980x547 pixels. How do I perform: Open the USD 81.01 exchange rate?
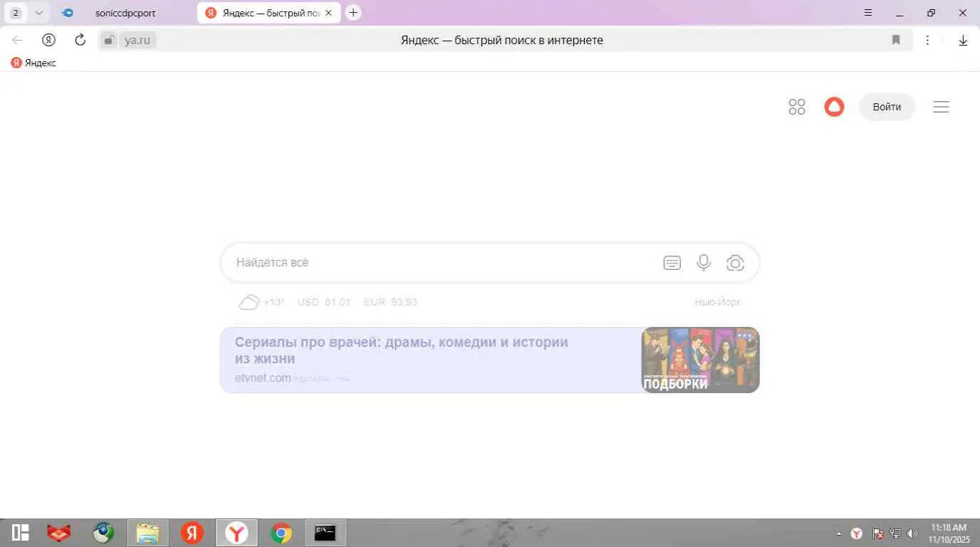pyautogui.click(x=324, y=302)
